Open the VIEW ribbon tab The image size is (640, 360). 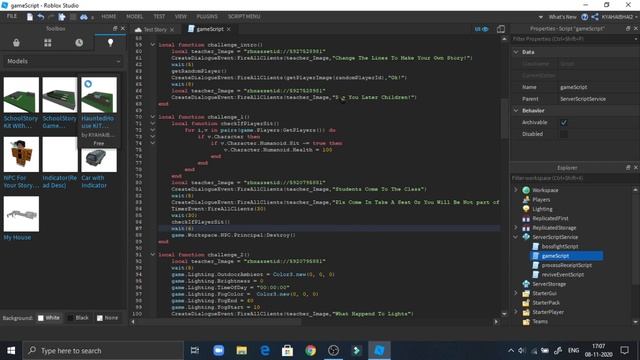(181, 17)
